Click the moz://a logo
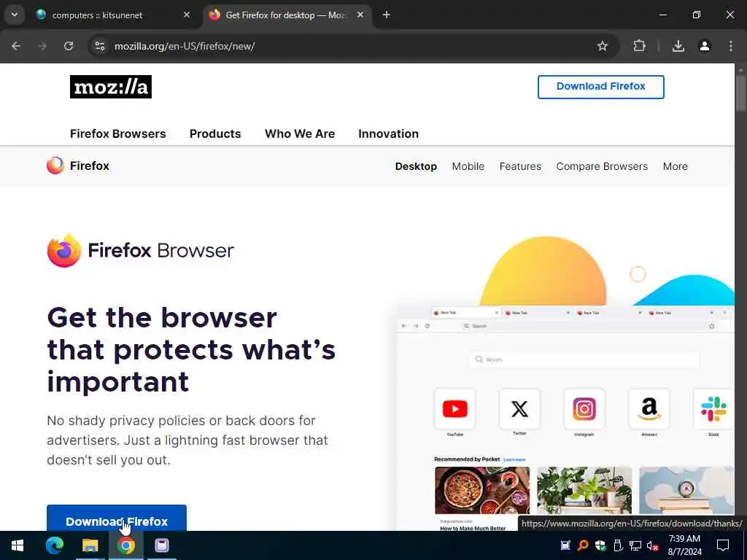The image size is (747, 560). pyautogui.click(x=111, y=87)
